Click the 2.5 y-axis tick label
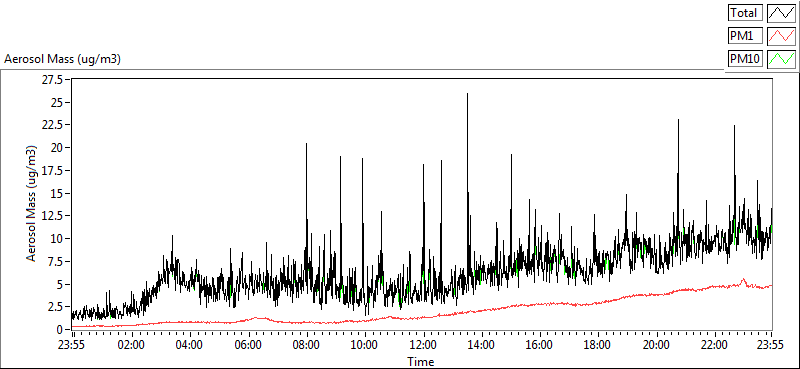The image size is (800, 369). (x=55, y=307)
